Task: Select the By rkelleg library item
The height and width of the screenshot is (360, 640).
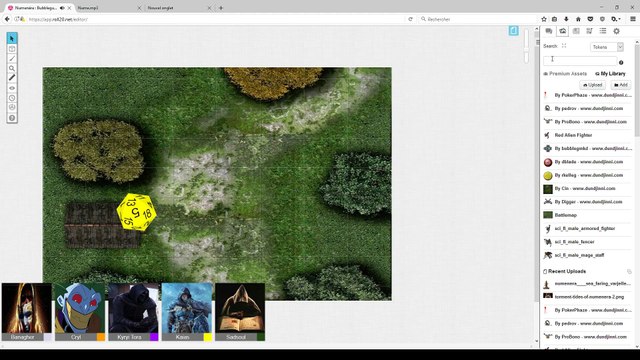Action: [x=587, y=175]
